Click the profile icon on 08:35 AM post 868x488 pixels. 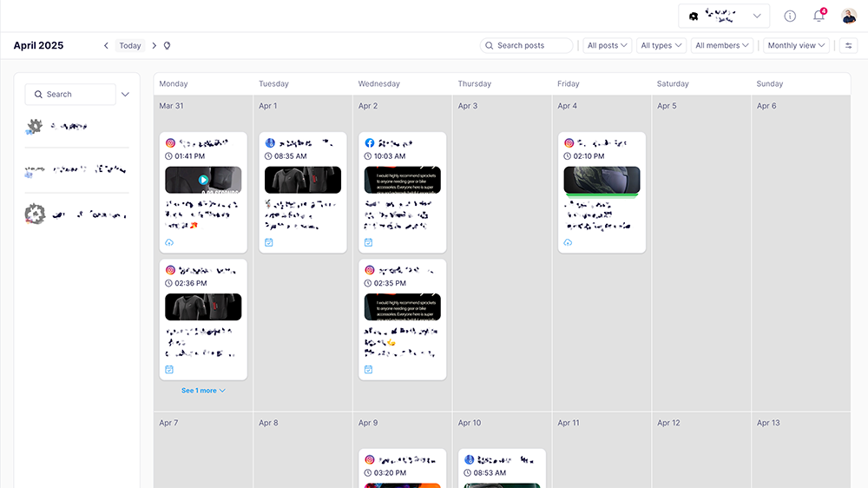click(270, 143)
